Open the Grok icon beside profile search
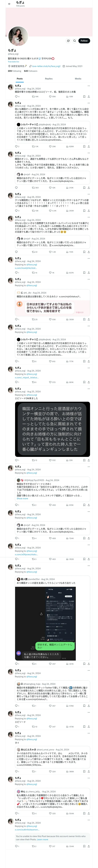This screenshot has height=868, width=98. pos(68,41)
